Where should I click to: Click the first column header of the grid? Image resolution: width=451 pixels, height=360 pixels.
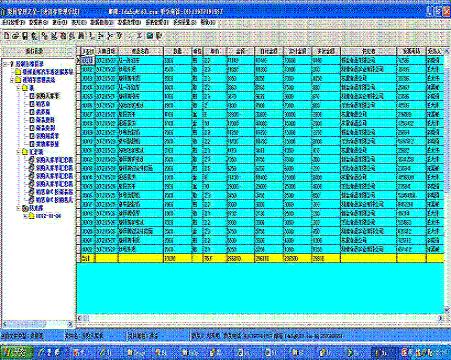[88, 51]
